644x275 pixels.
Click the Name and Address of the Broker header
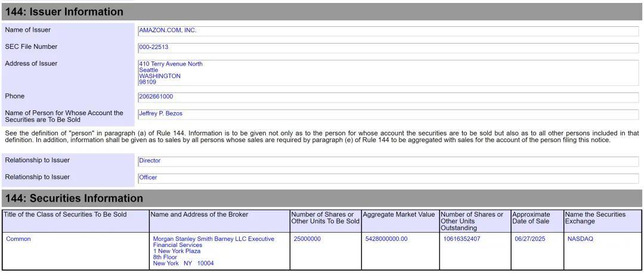point(199,215)
